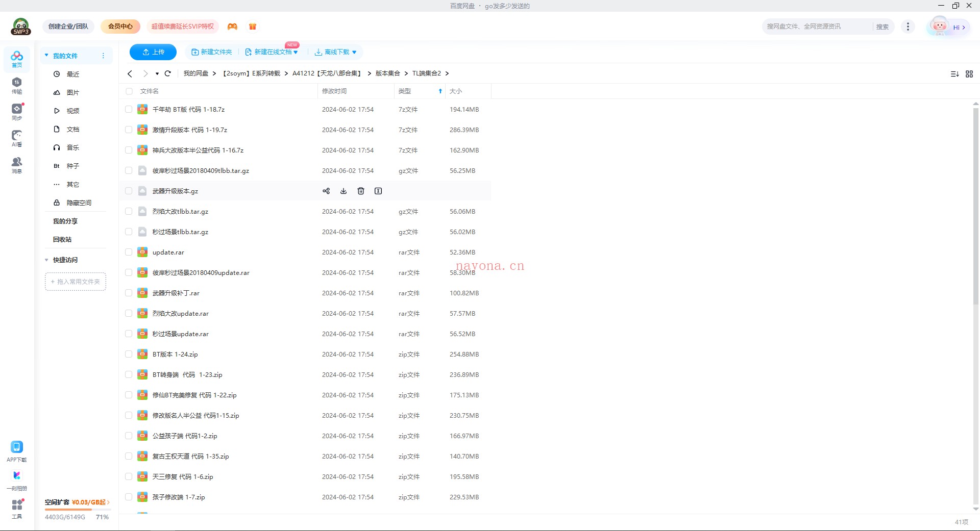Click the 上传 upload button
980x531 pixels.
click(x=153, y=52)
